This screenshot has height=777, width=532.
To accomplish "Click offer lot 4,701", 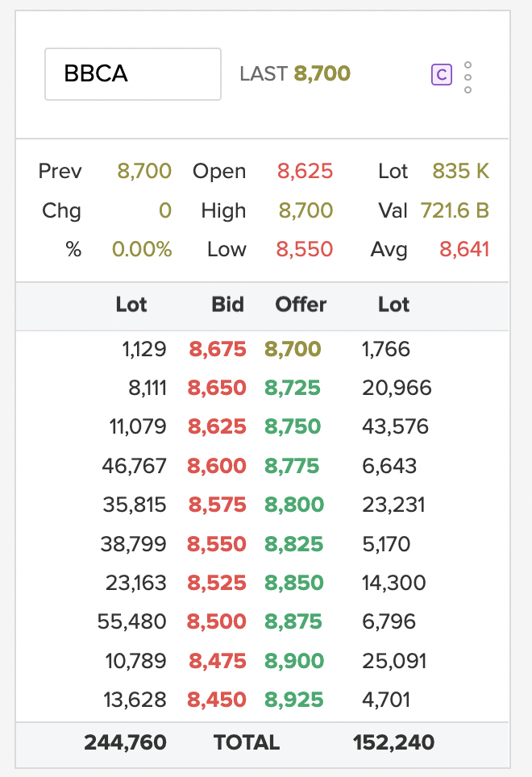I will click(x=386, y=700).
